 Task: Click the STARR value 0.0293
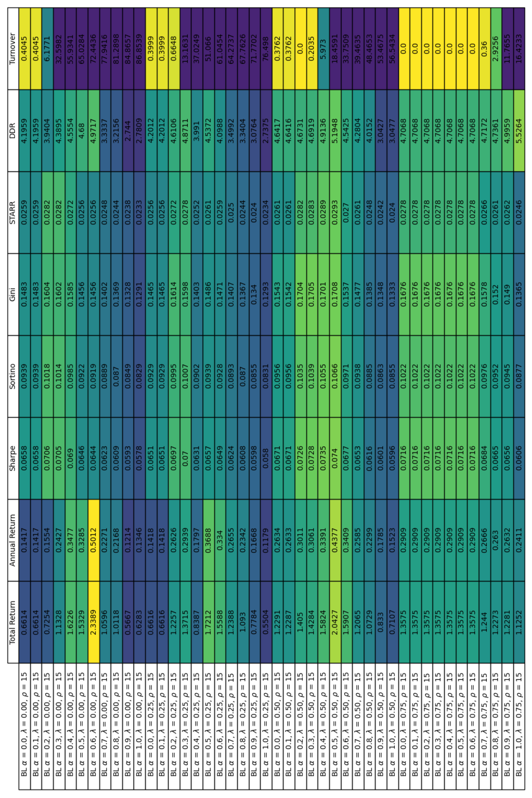pyautogui.click(x=335, y=213)
